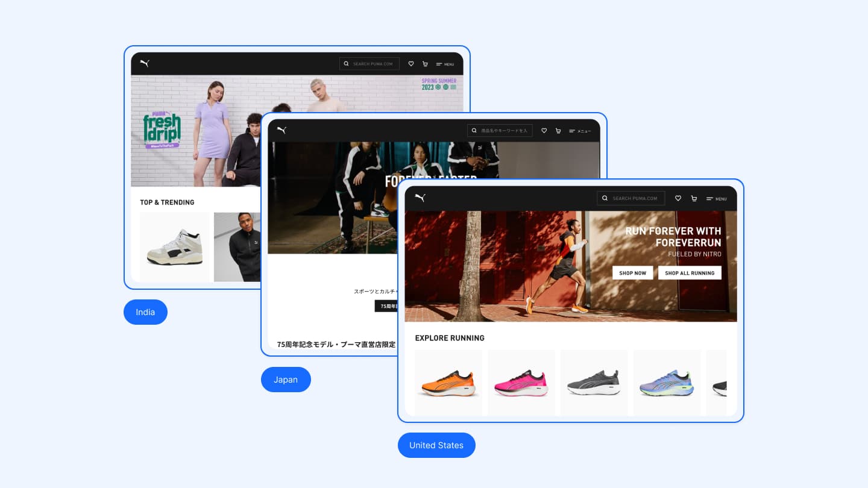Screen dimensions: 868x488
Task: Focus SEARCH PUMA.COM field in United States window
Action: [631, 198]
